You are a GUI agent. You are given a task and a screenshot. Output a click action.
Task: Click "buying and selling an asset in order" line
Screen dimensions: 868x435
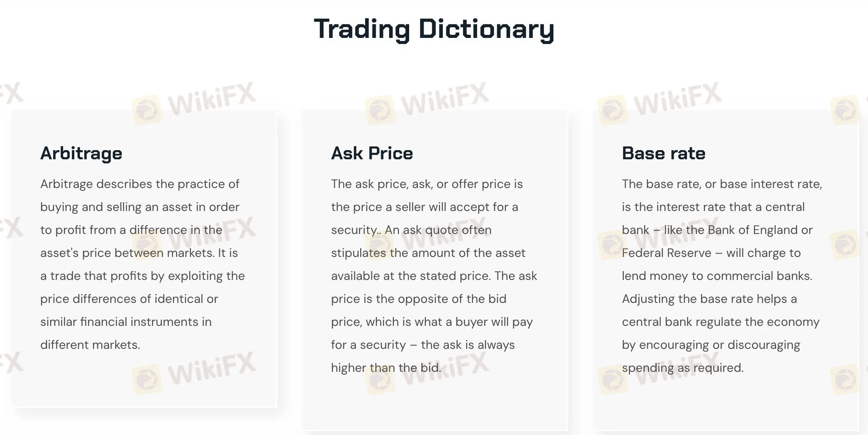[x=140, y=207]
